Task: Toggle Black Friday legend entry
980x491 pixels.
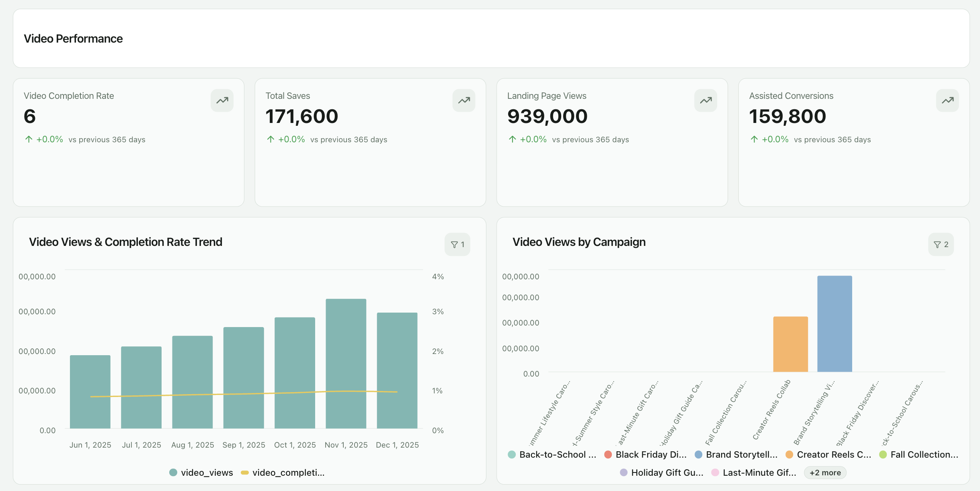Action: point(646,454)
